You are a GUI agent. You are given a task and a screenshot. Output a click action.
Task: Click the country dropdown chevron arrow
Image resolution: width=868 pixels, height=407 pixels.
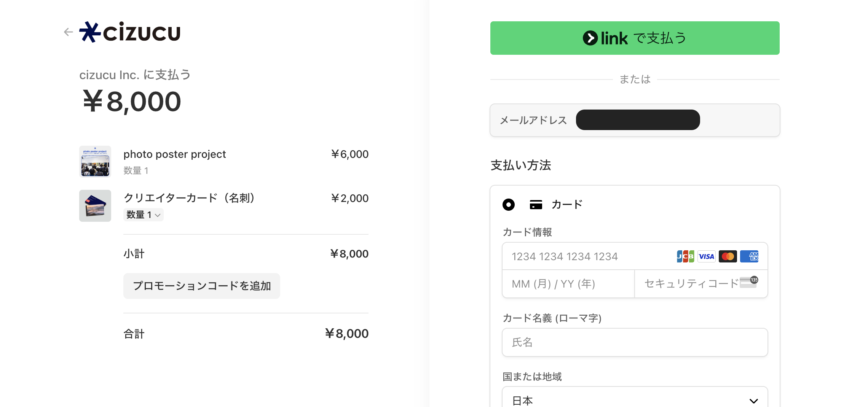[x=753, y=401]
